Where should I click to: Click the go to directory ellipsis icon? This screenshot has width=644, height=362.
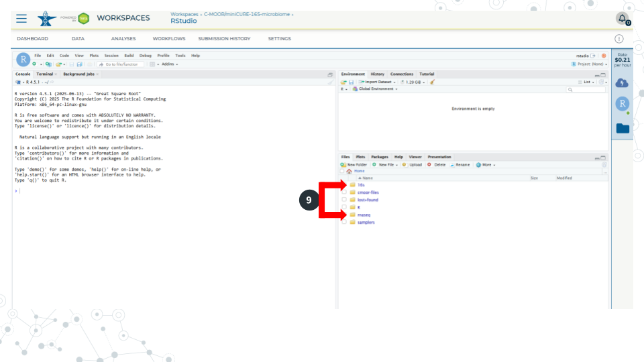click(605, 172)
